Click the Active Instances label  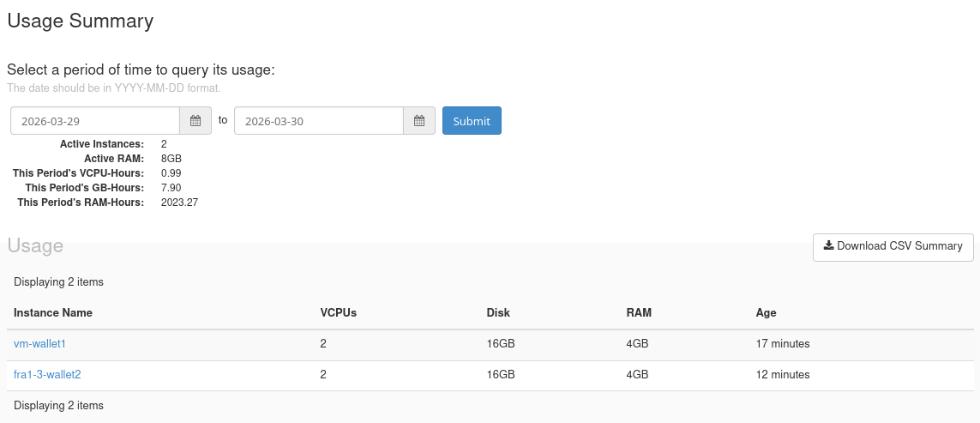(102, 144)
